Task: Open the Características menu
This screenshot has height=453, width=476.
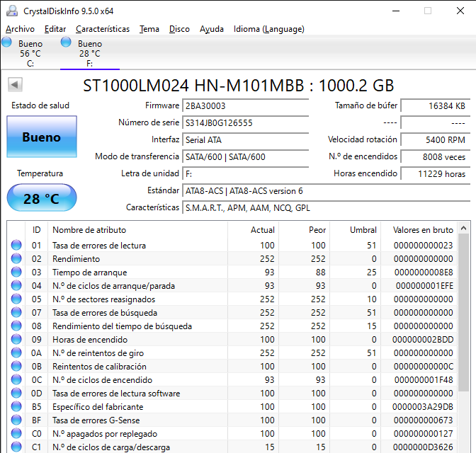Action: tap(103, 29)
